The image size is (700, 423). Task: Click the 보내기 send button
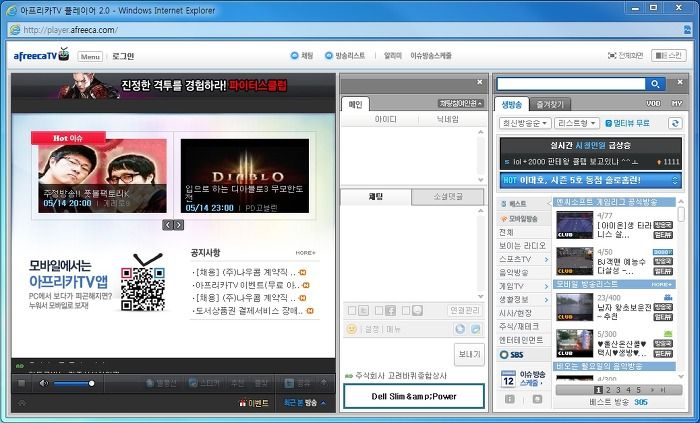(469, 354)
